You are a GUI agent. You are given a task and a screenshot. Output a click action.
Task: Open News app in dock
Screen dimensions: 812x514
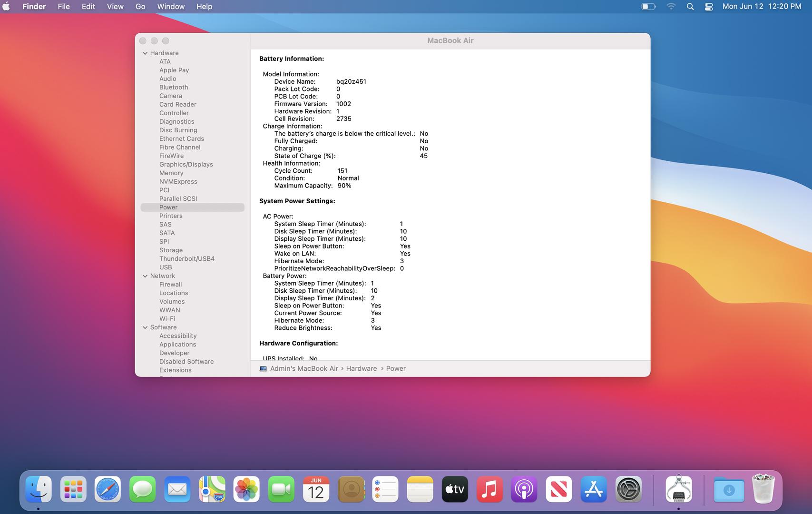559,489
